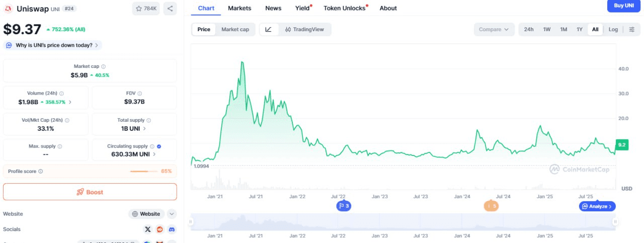Set chart range to 1M
Screen dimensions: 644x243
point(563,30)
